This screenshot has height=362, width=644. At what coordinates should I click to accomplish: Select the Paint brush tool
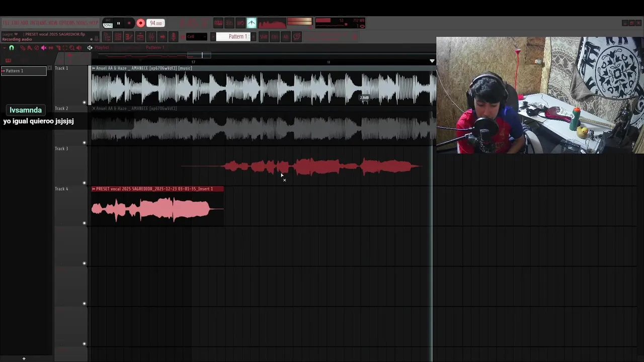coord(30,48)
